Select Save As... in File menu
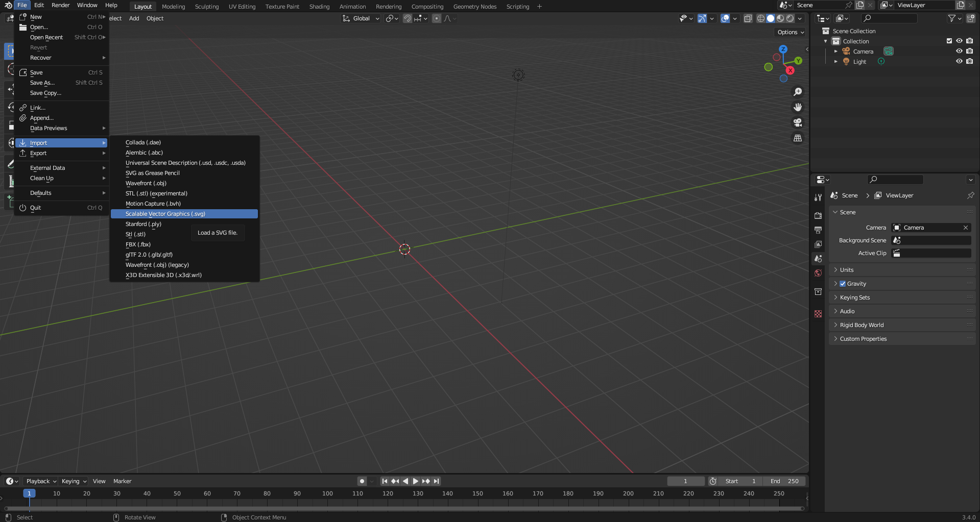Viewport: 980px width, 522px height. click(62, 83)
